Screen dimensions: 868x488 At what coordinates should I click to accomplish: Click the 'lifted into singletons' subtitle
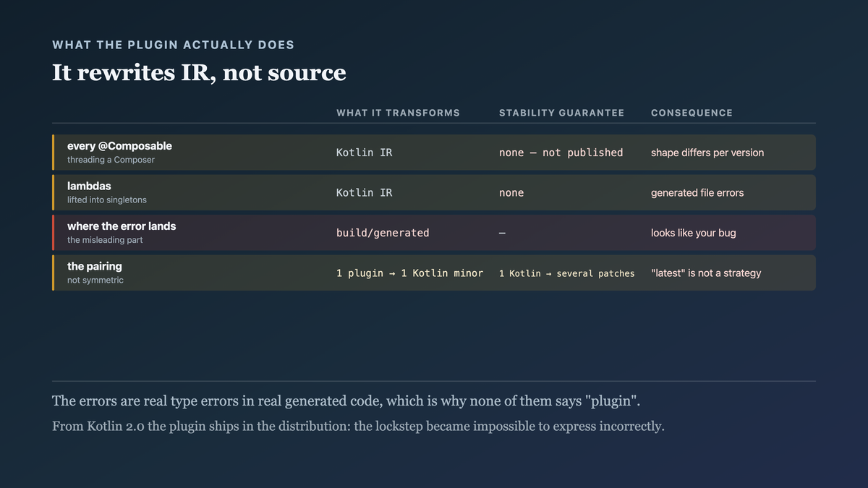[x=107, y=200]
